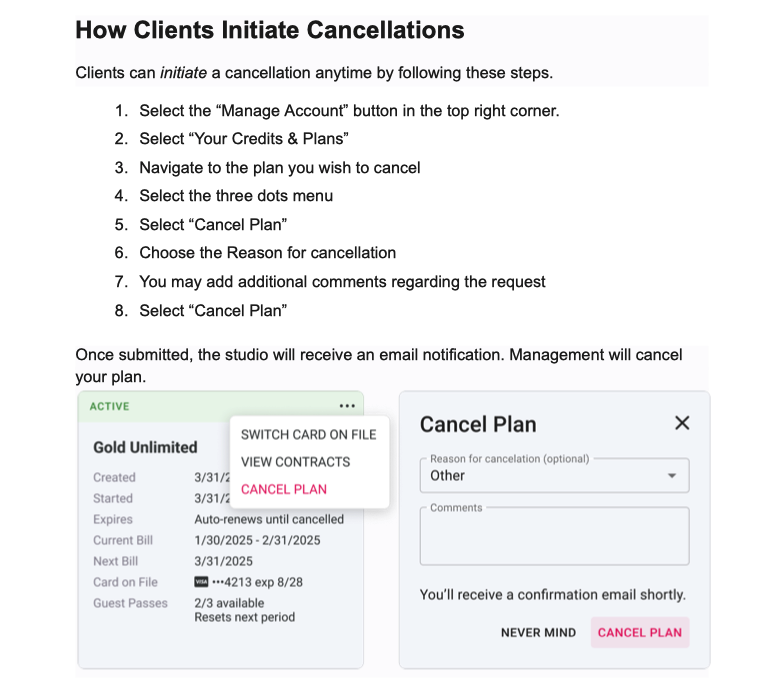
Task: Click the Select Your Credits & Plans step
Action: 243,138
